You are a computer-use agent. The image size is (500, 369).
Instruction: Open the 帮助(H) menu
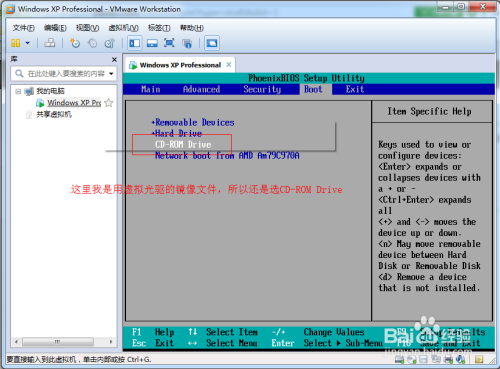pos(192,28)
